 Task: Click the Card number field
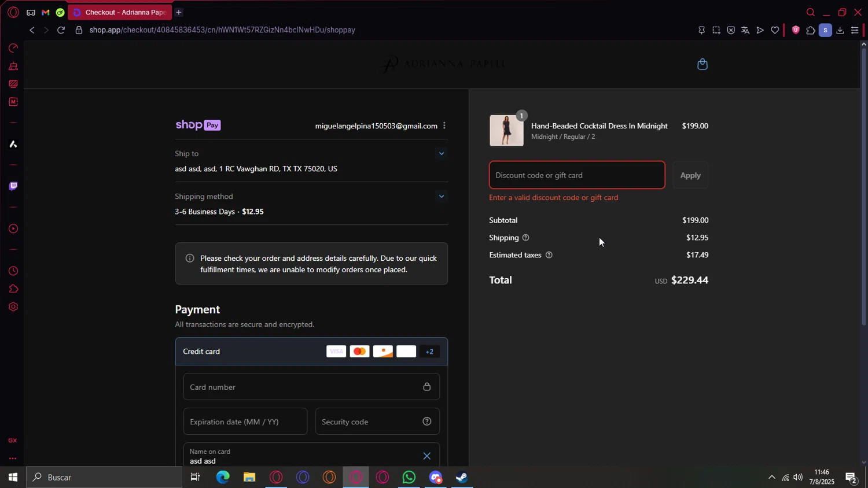coord(311,387)
